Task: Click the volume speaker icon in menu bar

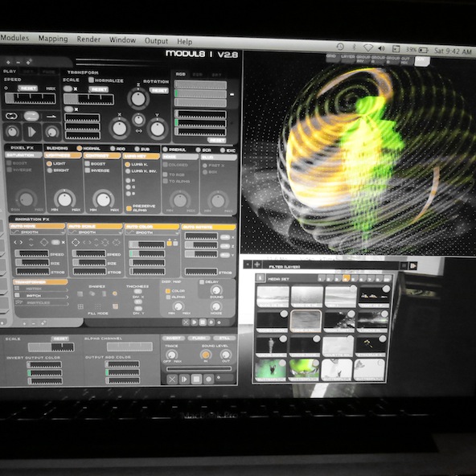Action: (382, 48)
